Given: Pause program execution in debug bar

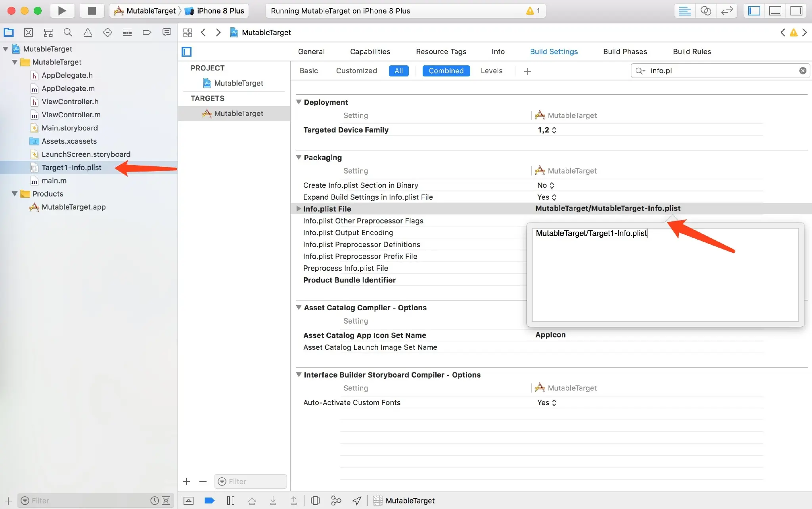Looking at the screenshot, I should [x=231, y=500].
